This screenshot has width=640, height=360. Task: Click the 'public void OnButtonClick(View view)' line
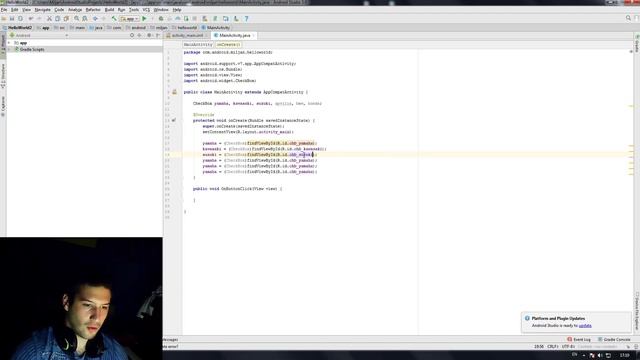coord(237,189)
